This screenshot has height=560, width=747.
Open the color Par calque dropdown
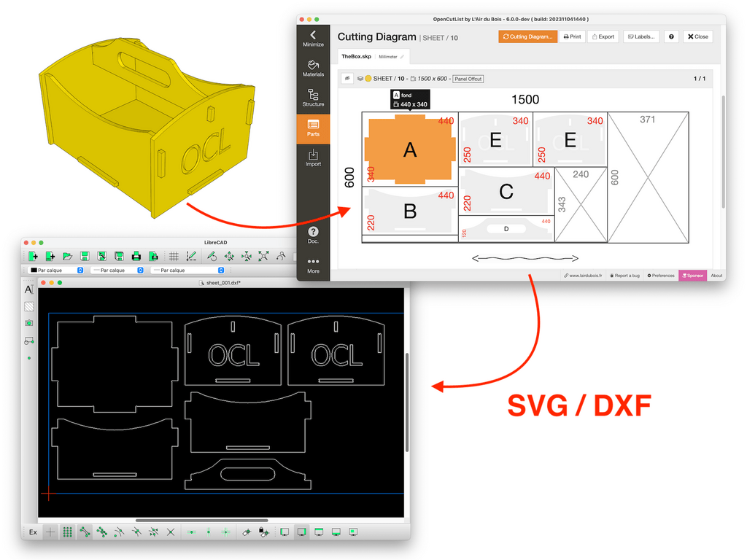57,270
